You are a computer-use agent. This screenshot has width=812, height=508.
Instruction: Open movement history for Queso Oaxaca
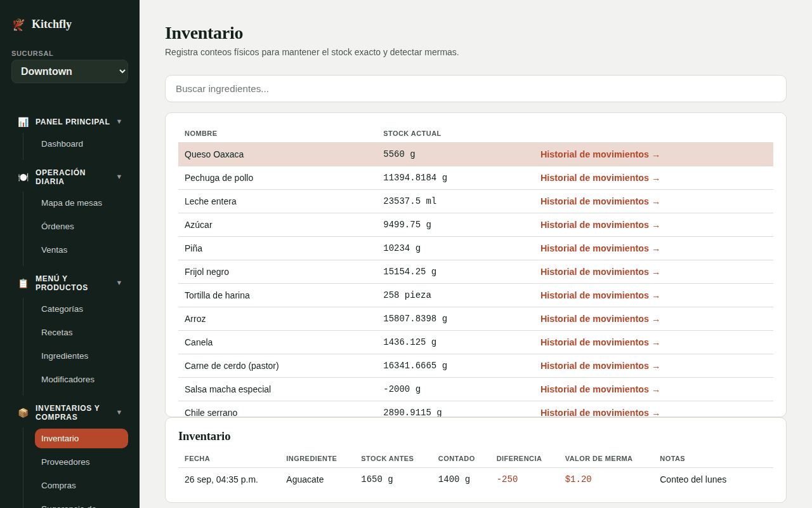(600, 154)
